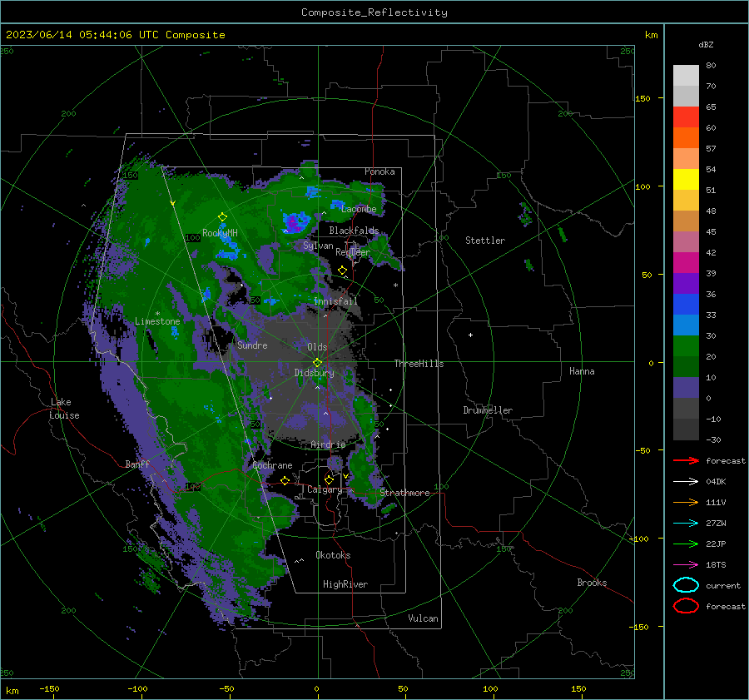
Task: Click the Limestone label
Action: tap(157, 321)
